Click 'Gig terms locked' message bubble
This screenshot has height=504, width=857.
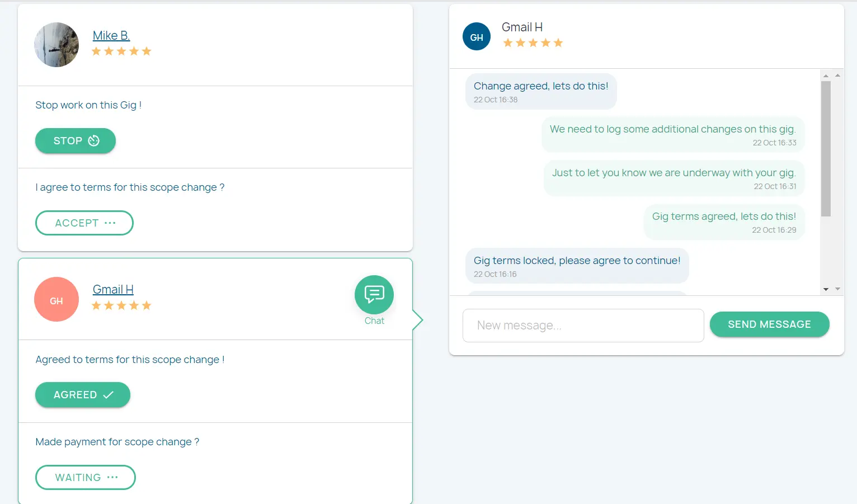point(577,266)
